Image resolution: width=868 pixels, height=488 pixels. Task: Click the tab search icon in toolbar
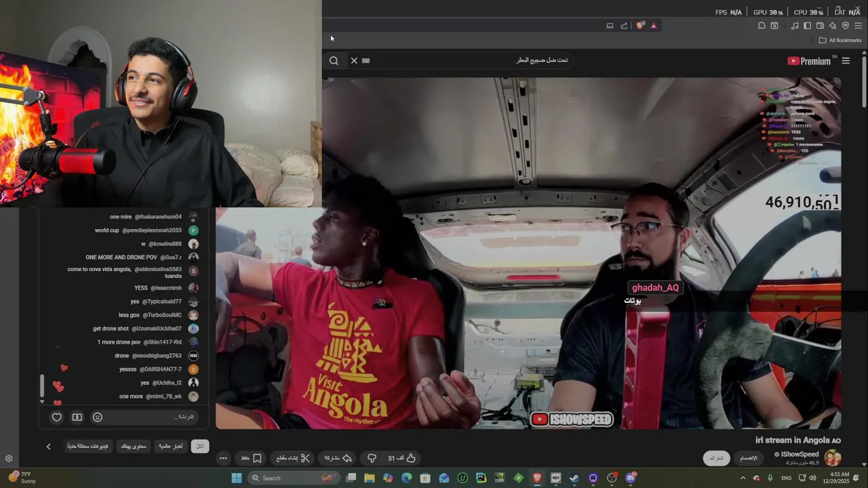774,26
